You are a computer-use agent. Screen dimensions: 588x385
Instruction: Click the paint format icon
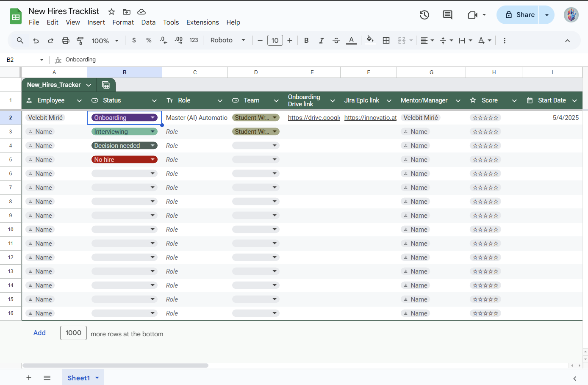tap(80, 40)
